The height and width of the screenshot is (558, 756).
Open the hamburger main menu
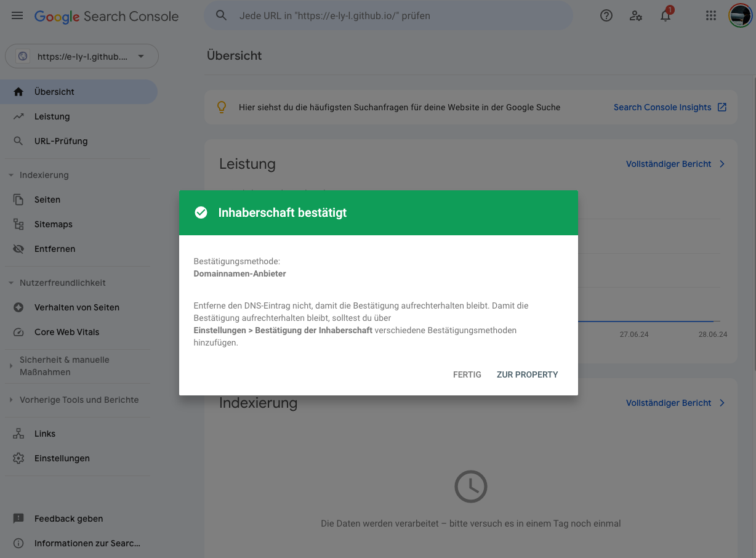(x=17, y=16)
